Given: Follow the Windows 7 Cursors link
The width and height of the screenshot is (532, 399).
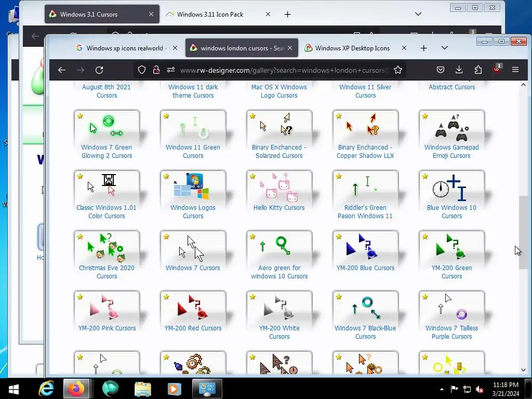Looking at the screenshot, I should click(193, 268).
